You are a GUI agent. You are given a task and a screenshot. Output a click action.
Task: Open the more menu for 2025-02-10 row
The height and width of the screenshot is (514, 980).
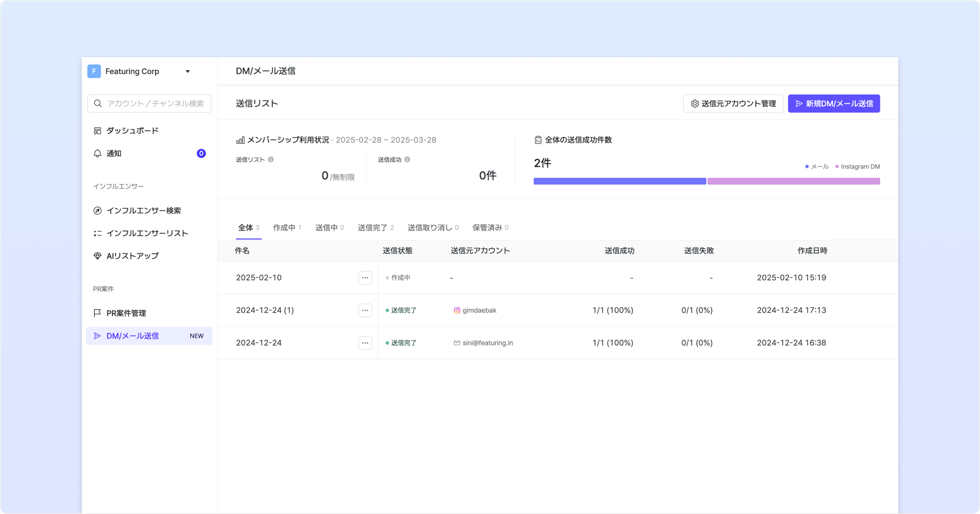pos(365,278)
